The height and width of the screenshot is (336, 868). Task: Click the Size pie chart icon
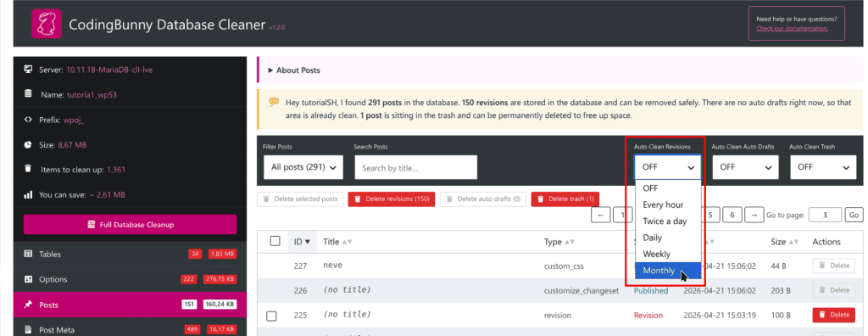pos(28,145)
